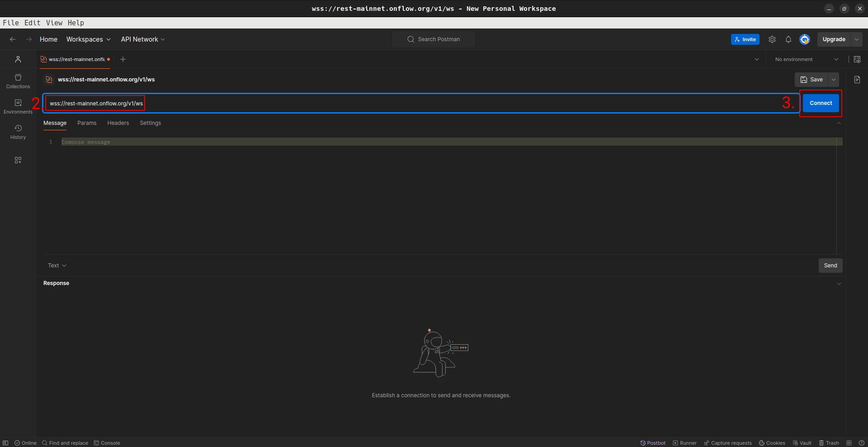This screenshot has height=447, width=868.
Task: Click the Search Postman field
Action: click(434, 39)
